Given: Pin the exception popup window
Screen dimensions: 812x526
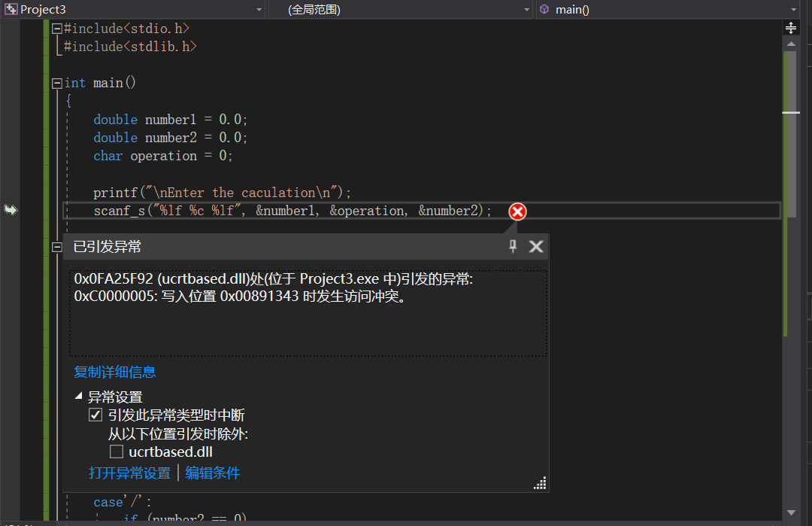Looking at the screenshot, I should coord(513,246).
